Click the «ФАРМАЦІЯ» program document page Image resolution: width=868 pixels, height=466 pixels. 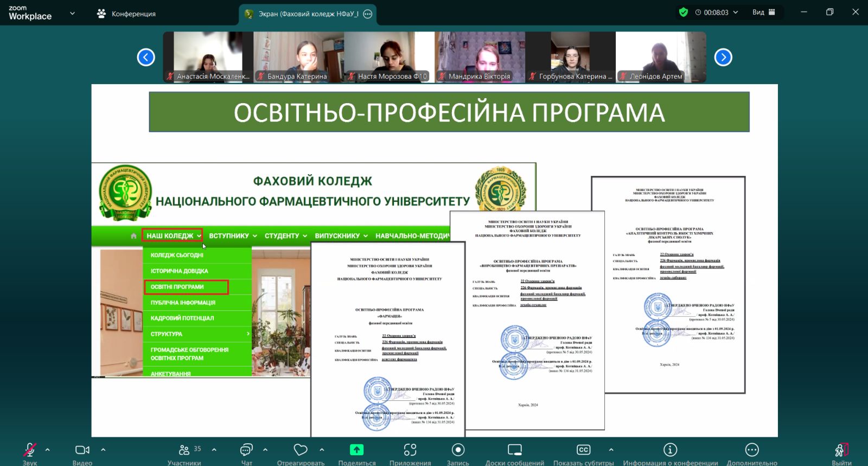point(388,340)
